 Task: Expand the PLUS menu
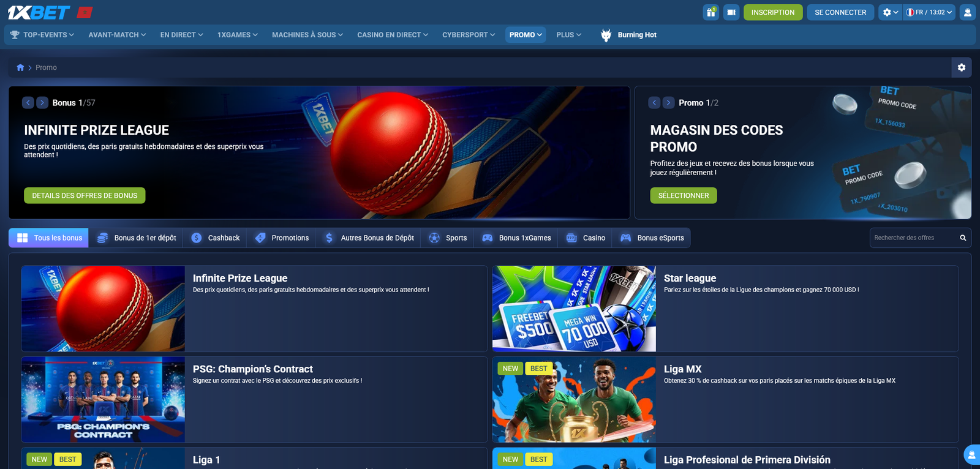pos(569,35)
